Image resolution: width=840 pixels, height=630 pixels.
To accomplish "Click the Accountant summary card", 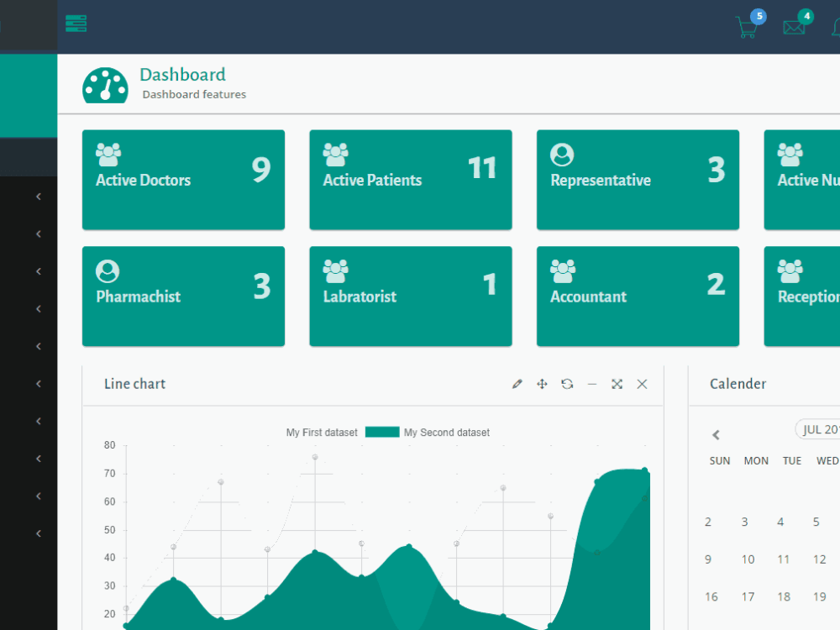I will pos(638,297).
